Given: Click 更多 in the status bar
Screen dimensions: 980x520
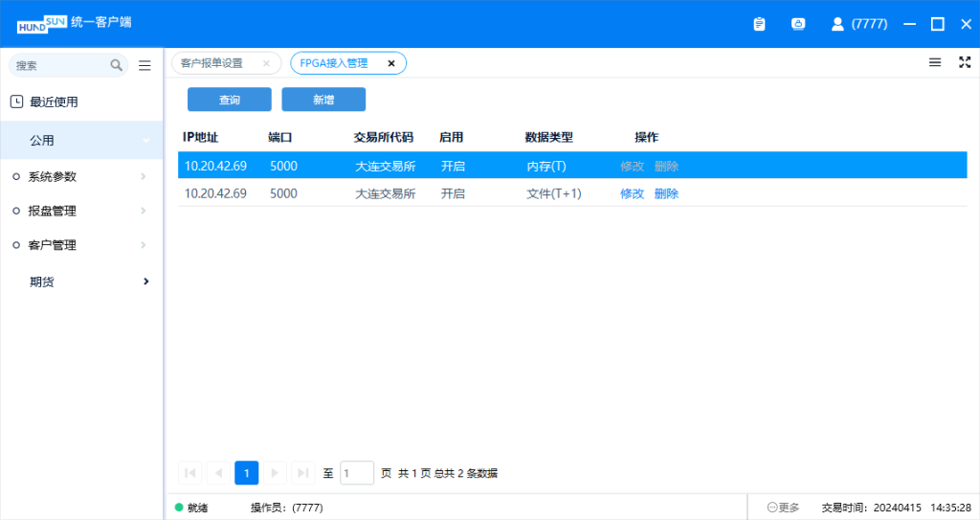Looking at the screenshot, I should point(783,508).
